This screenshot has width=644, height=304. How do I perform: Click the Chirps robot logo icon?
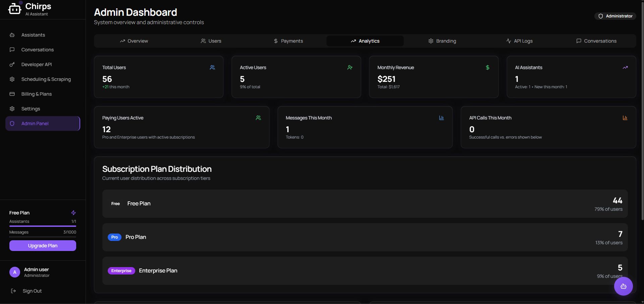point(14,9)
